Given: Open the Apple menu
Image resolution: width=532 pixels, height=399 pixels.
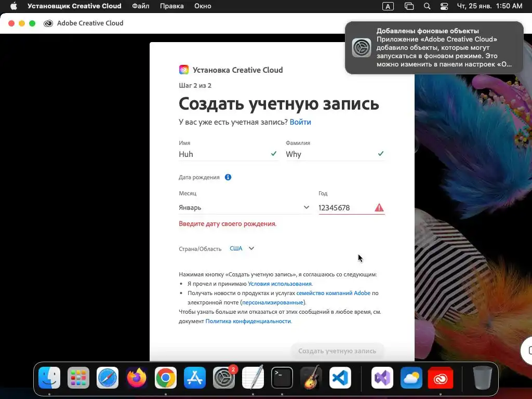Looking at the screenshot, I should pos(14,6).
